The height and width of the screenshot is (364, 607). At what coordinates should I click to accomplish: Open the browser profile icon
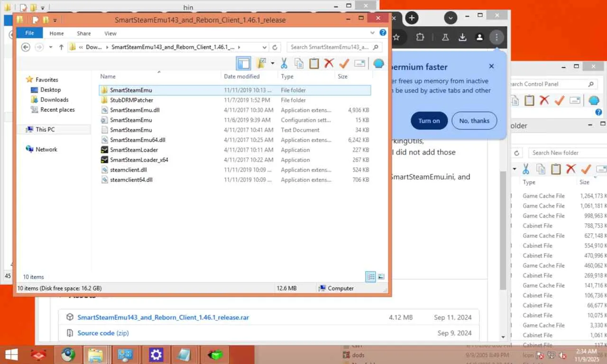pos(479,37)
